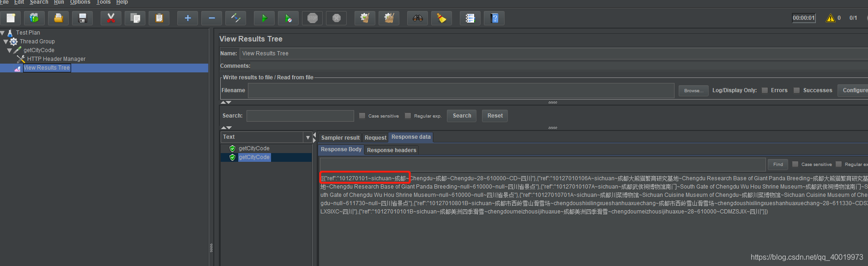The height and width of the screenshot is (266, 868).
Task: Click the Cut scissors icon
Action: (111, 18)
